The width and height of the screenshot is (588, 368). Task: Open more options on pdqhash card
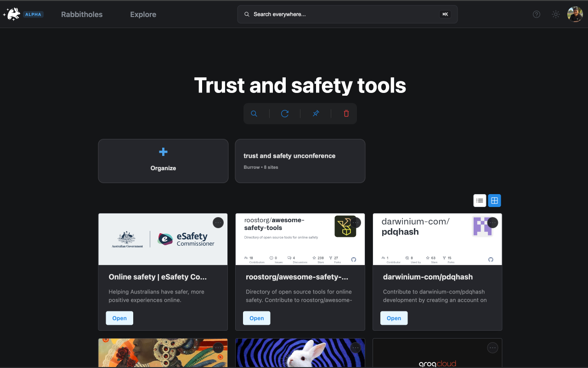coord(493,223)
